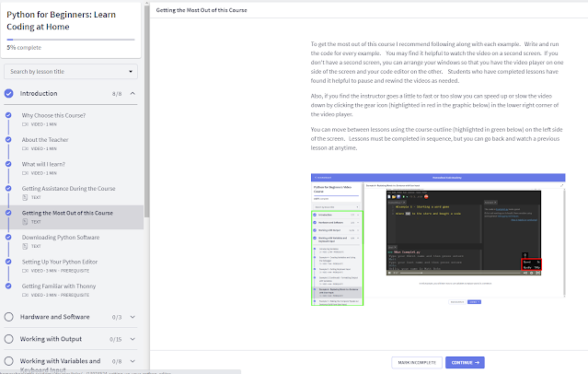
Task: Click the course progress bar
Action: tap(71, 40)
